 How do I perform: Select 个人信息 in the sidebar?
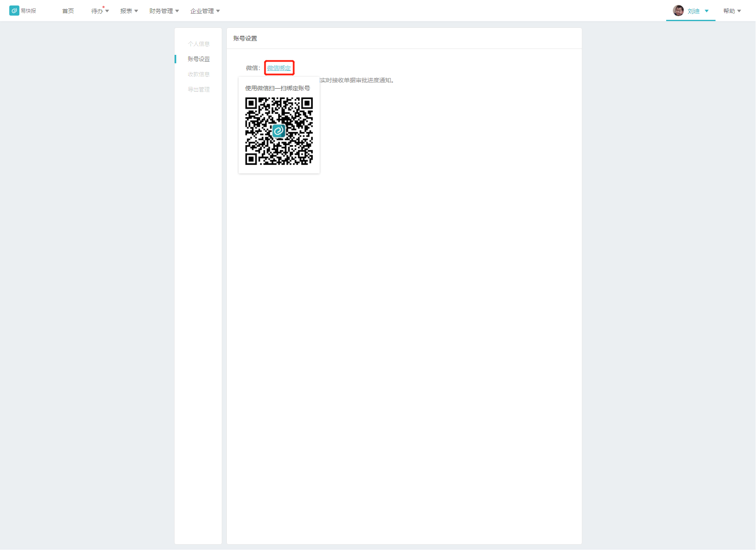pos(199,44)
